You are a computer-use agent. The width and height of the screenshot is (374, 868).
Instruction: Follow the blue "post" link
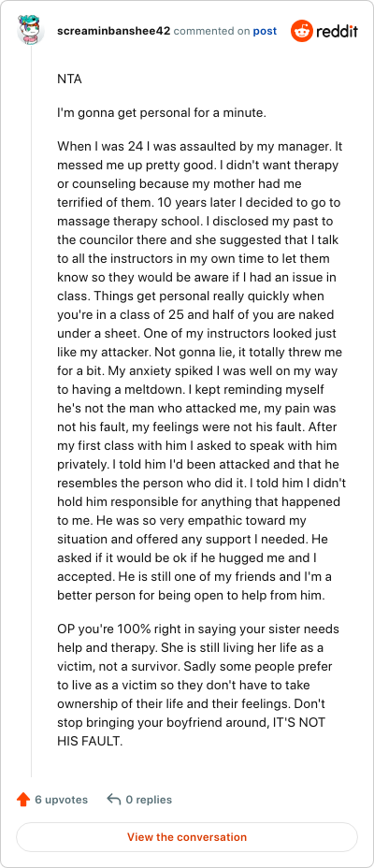[265, 31]
